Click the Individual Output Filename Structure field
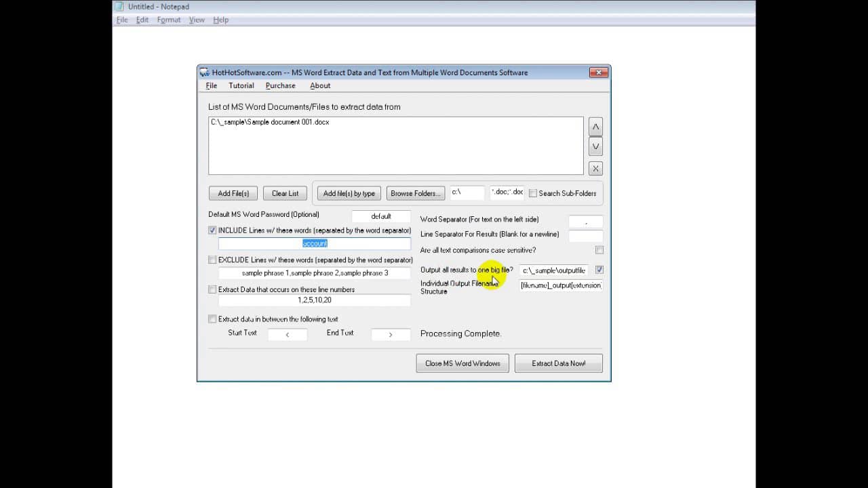The height and width of the screenshot is (488, 868). 561,285
